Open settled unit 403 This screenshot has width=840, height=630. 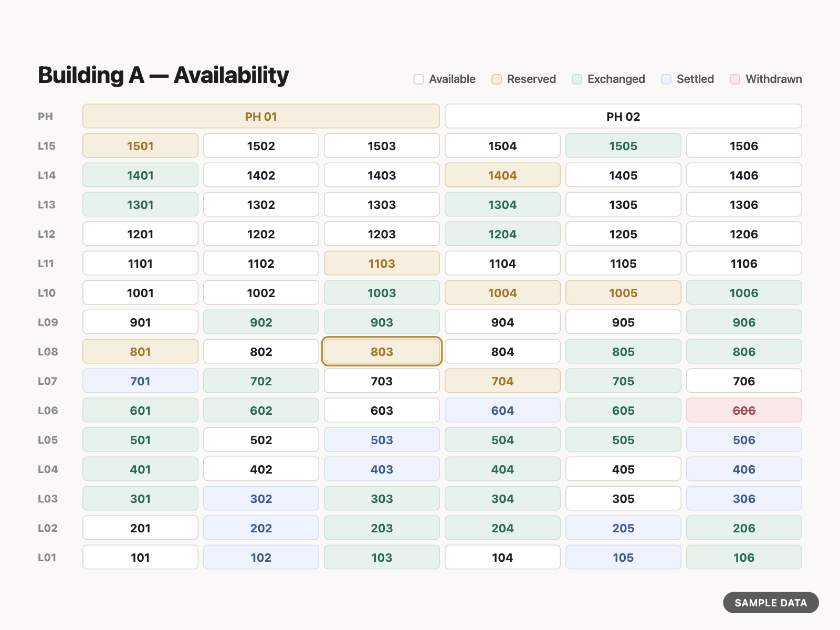click(382, 469)
